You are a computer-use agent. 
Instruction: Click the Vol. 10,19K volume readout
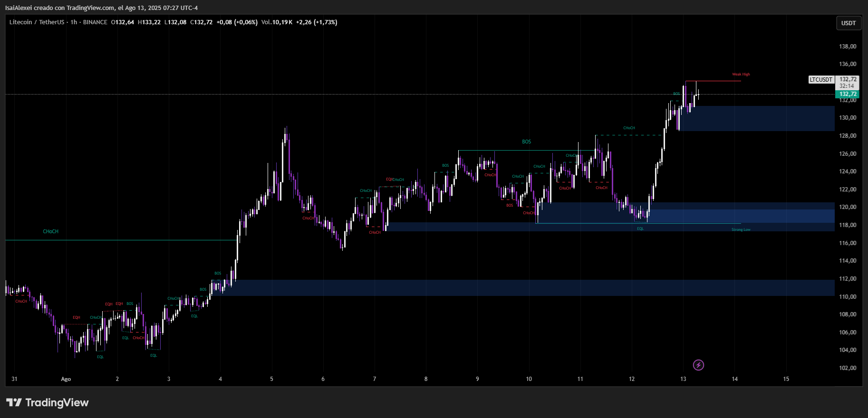(277, 22)
